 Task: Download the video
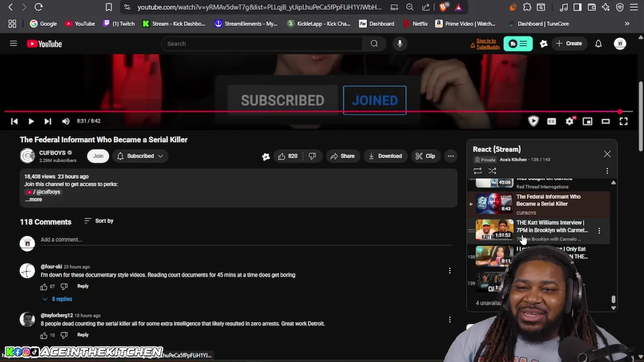click(385, 156)
